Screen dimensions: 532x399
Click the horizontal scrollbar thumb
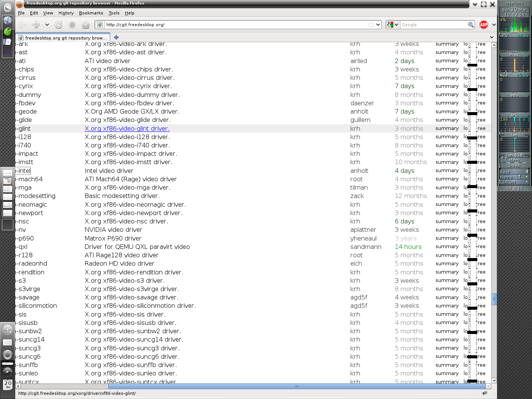[x=297, y=386]
